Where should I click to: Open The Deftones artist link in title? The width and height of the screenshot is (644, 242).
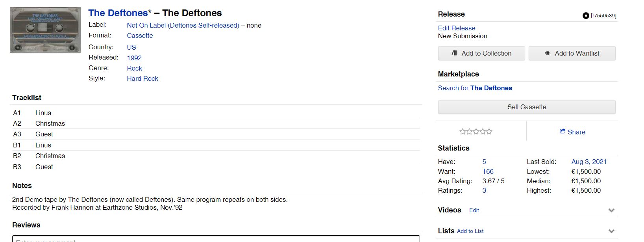(118, 13)
